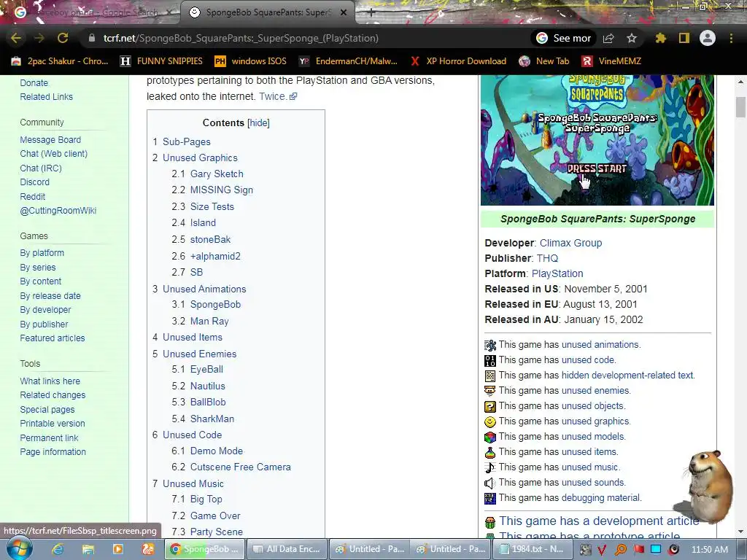This screenshot has width=747, height=560.
Task: Click the unused items potion icon
Action: pos(490,452)
